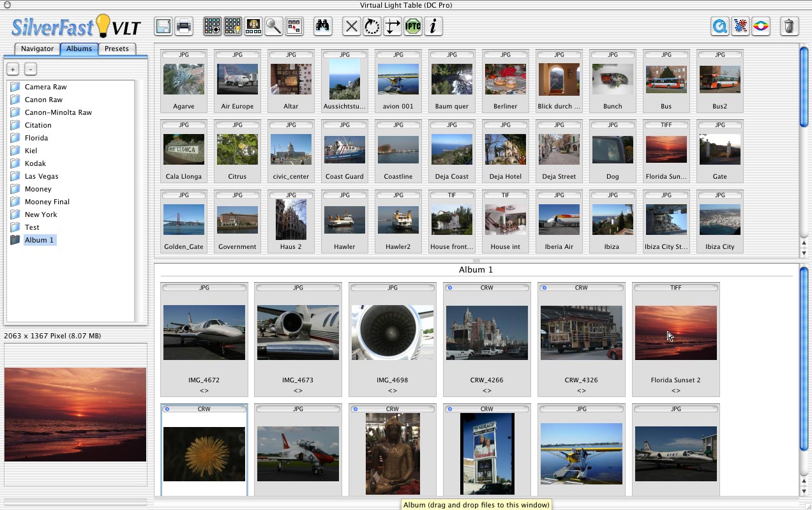Open search with the binoculars icon
Screen dimensions: 812x510
[x=322, y=26]
